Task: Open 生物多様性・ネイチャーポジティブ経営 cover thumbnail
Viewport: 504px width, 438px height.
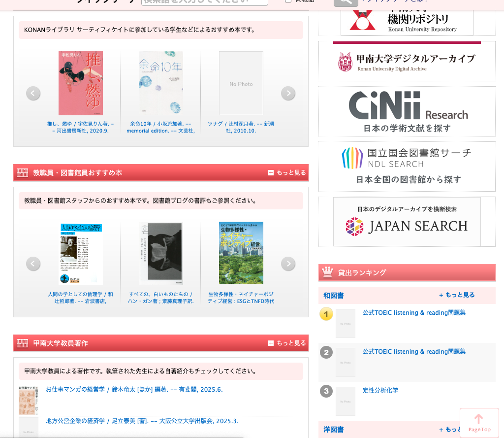Action: pos(241,253)
